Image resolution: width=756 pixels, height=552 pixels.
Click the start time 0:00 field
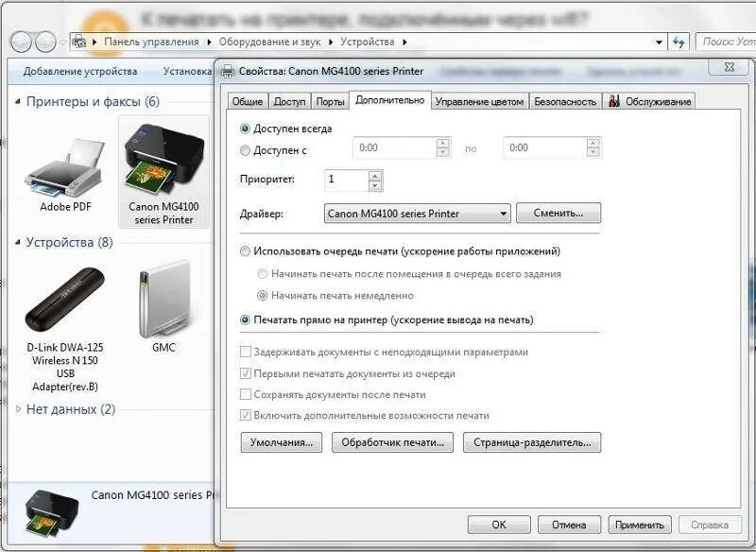(394, 147)
